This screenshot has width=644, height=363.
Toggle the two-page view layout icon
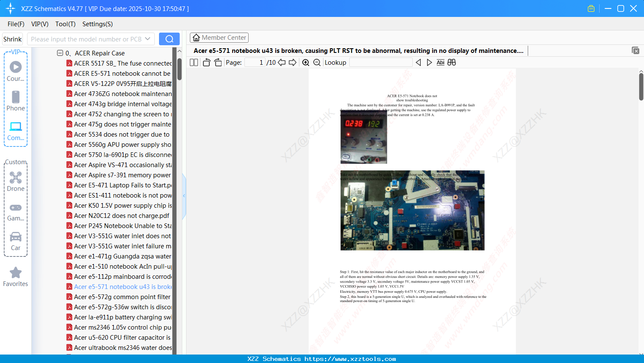pyautogui.click(x=194, y=63)
